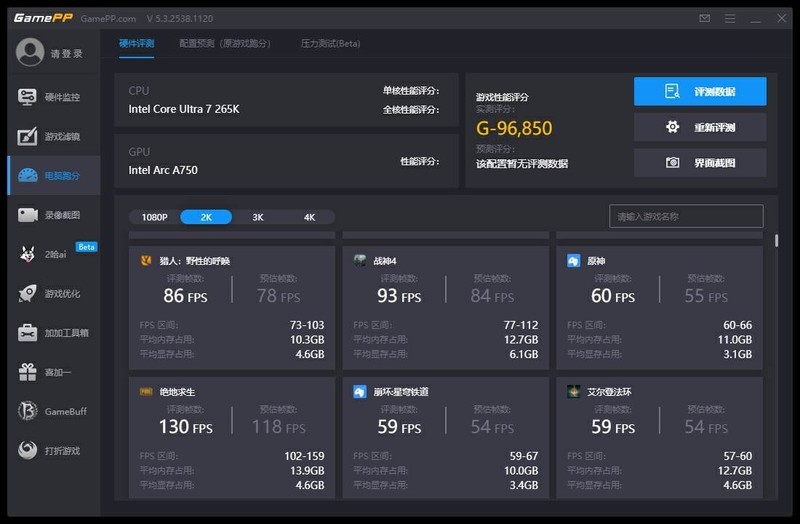
Task: Open 加加工具箱 toolbox in sidebar
Action: tap(52, 333)
